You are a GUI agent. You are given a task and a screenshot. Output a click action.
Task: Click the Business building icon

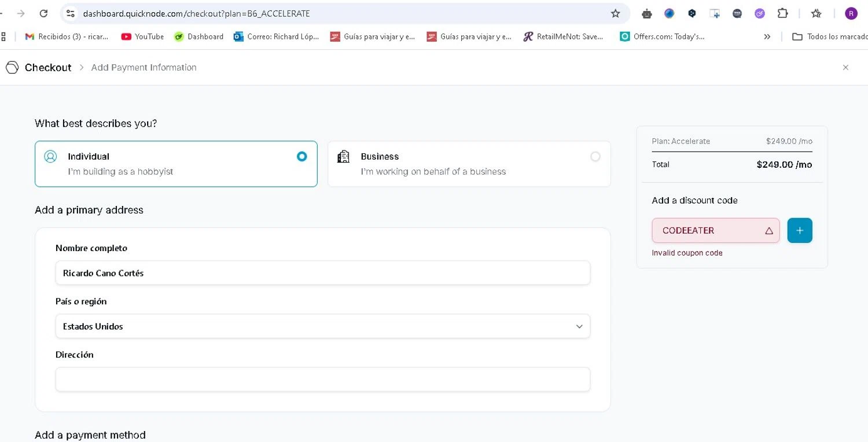point(344,156)
